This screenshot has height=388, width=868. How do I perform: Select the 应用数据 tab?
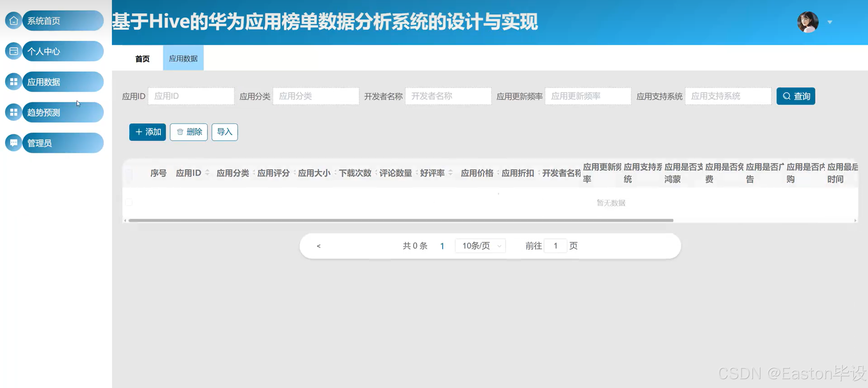183,58
